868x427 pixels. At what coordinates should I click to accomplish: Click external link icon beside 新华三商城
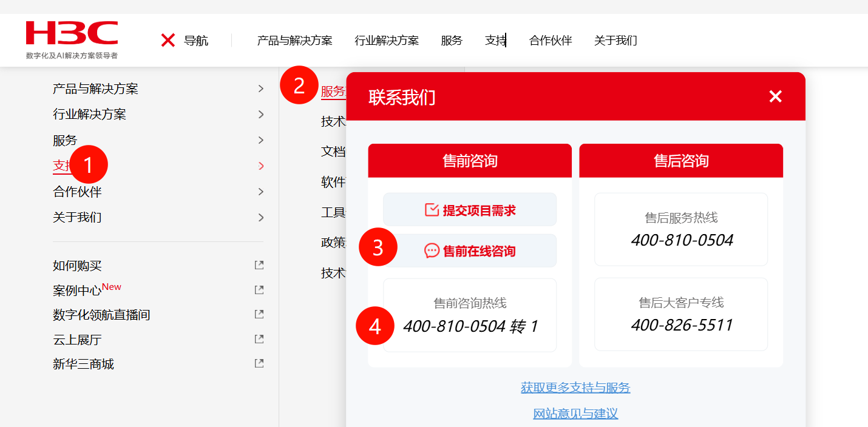(x=259, y=364)
